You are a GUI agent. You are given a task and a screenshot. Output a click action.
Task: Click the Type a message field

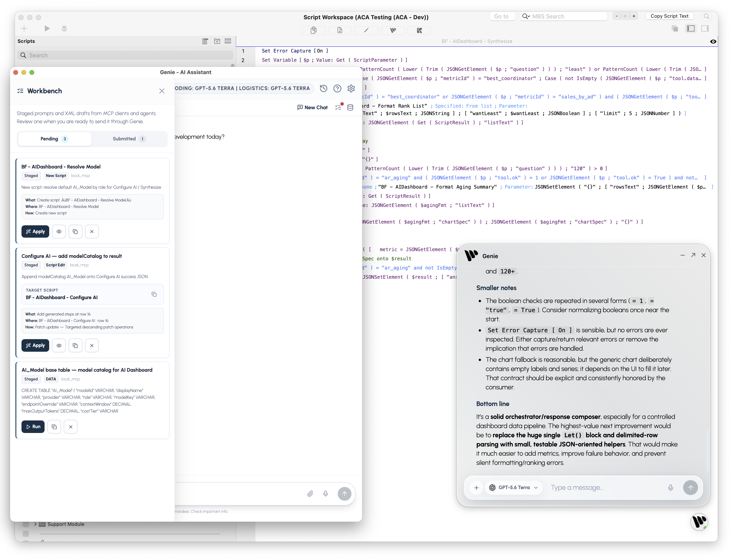point(605,488)
